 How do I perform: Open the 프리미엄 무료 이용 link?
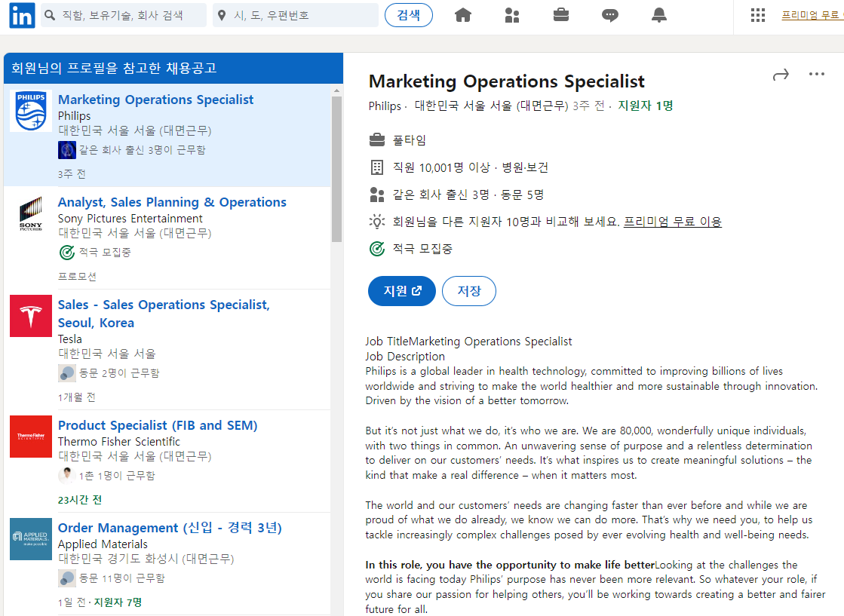[x=672, y=222]
